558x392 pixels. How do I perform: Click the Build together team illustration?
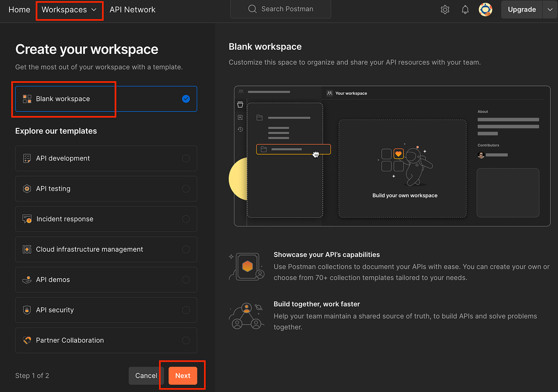pos(247,316)
